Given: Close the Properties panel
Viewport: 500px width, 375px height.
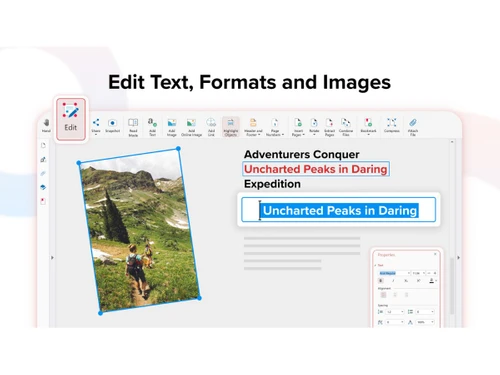Looking at the screenshot, I should point(435,254).
